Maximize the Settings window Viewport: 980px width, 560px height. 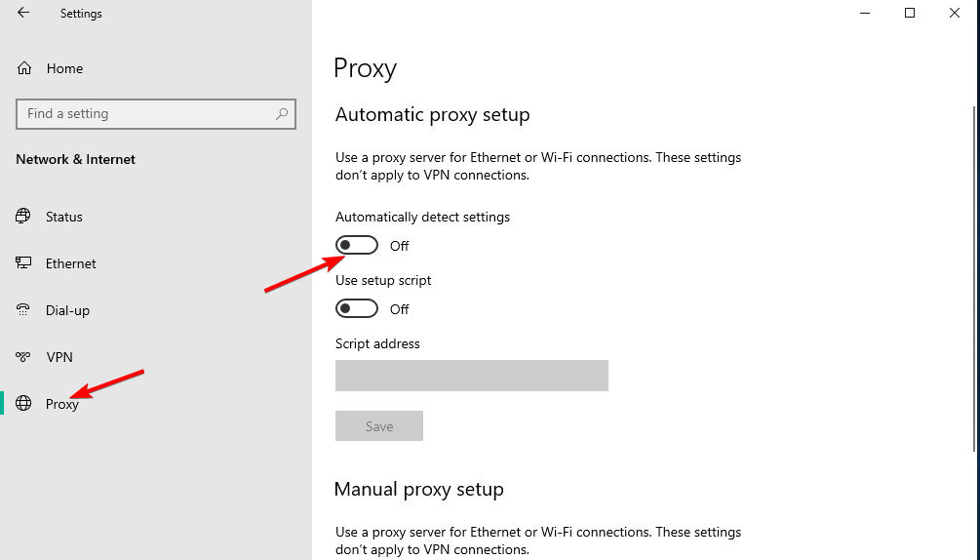pyautogui.click(x=910, y=13)
